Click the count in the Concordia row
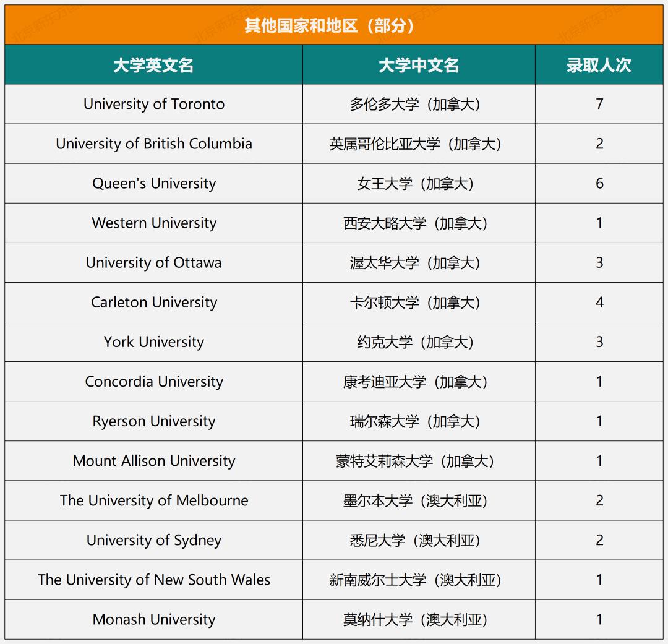The width and height of the screenshot is (668, 644). [x=599, y=382]
